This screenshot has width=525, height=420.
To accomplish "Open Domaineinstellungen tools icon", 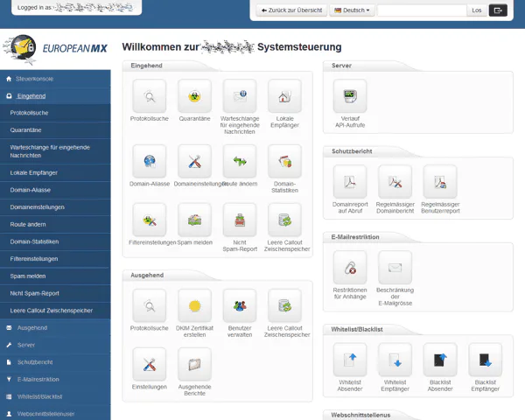I will click(194, 161).
